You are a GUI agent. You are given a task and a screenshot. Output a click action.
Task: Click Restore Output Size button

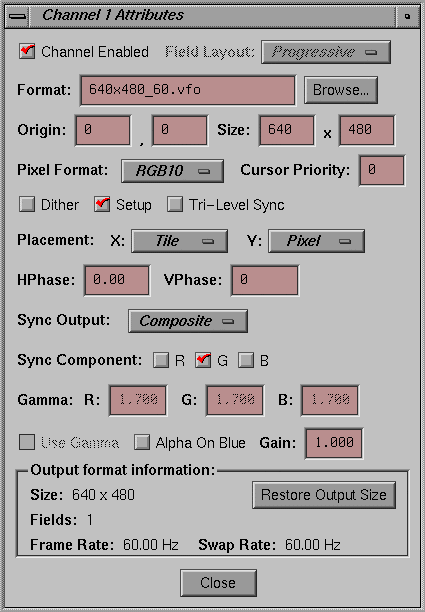pos(324,495)
